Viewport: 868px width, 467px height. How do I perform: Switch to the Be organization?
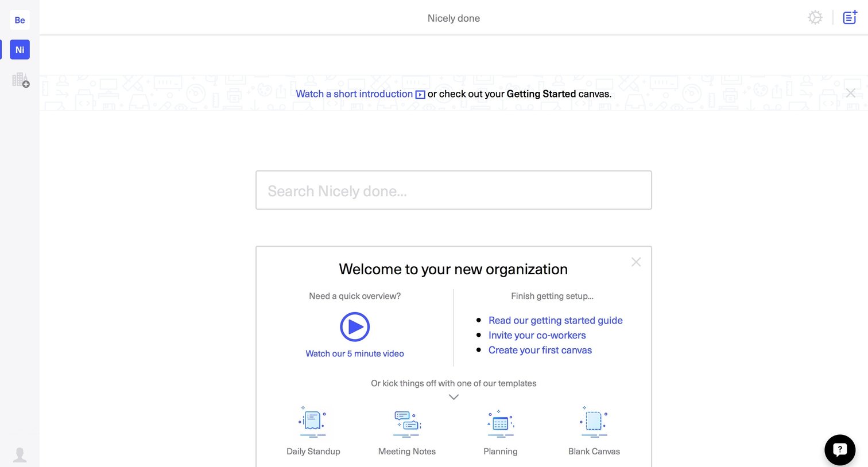[20, 20]
